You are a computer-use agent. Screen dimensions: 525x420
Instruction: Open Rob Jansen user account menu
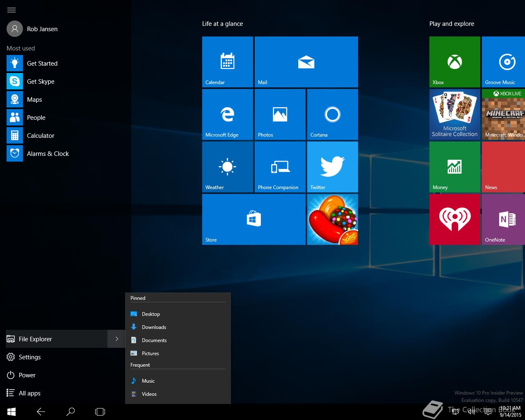tap(32, 29)
